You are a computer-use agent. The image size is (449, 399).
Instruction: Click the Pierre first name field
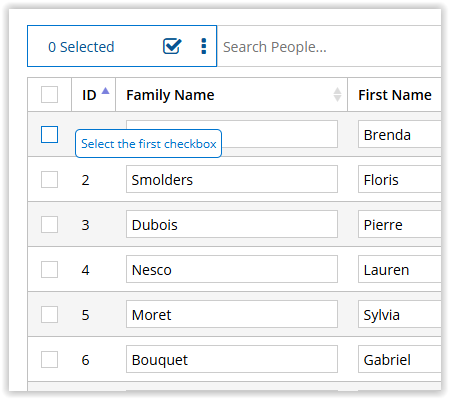tap(400, 224)
